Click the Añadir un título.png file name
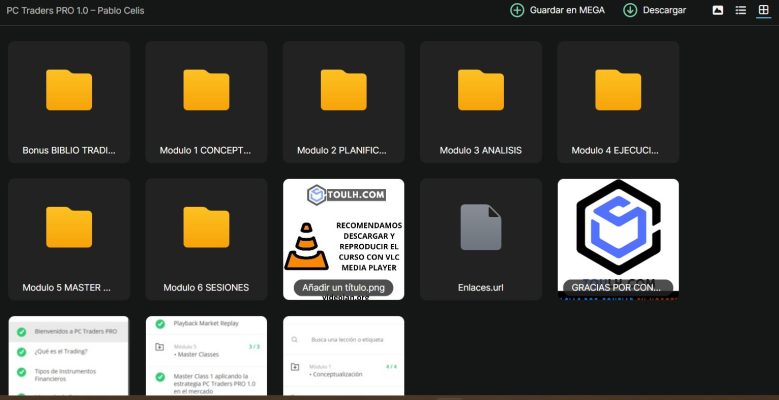The height and width of the screenshot is (400, 779). pos(344,288)
